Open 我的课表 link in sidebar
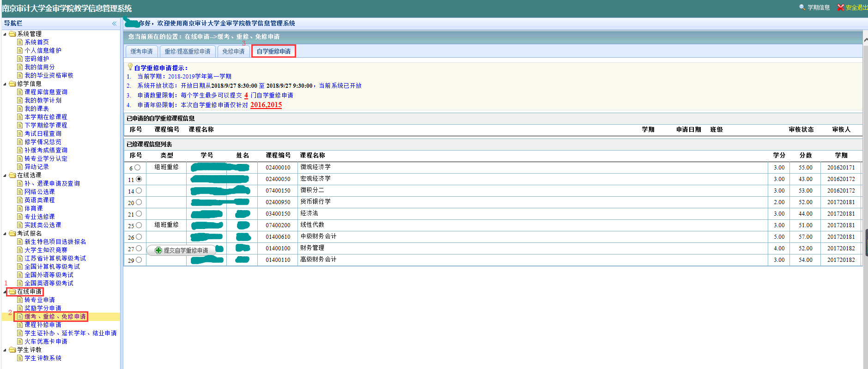This screenshot has height=369, width=868. pyautogui.click(x=36, y=109)
